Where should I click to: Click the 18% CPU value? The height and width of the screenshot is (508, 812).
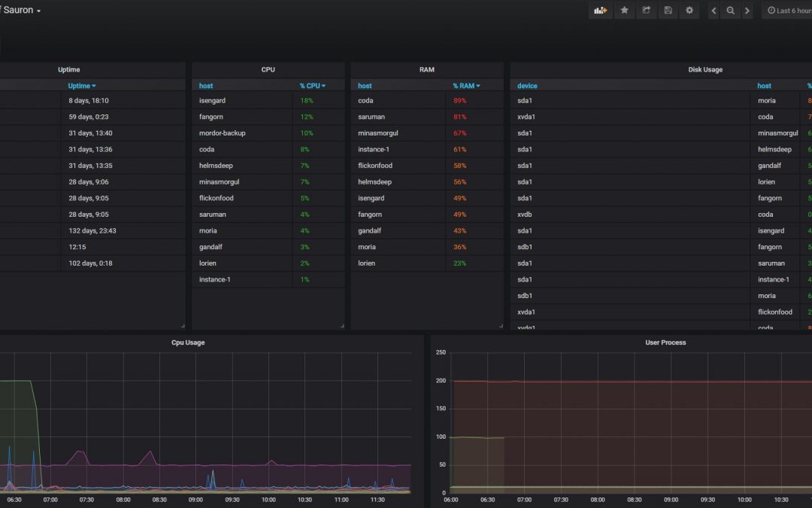(x=307, y=101)
